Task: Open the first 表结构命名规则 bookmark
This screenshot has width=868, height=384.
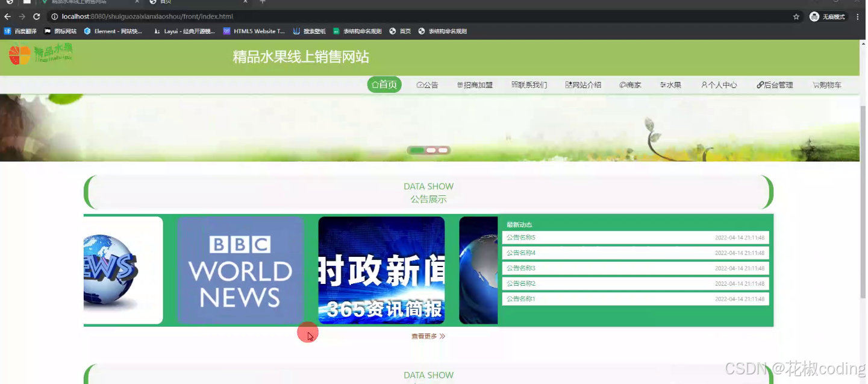Action: point(357,31)
